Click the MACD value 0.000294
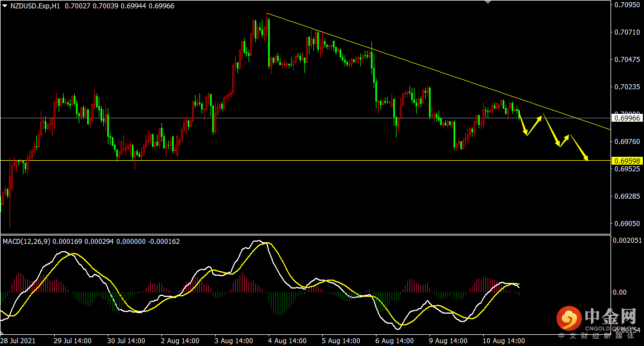The height and width of the screenshot is (346, 644). [x=99, y=242]
